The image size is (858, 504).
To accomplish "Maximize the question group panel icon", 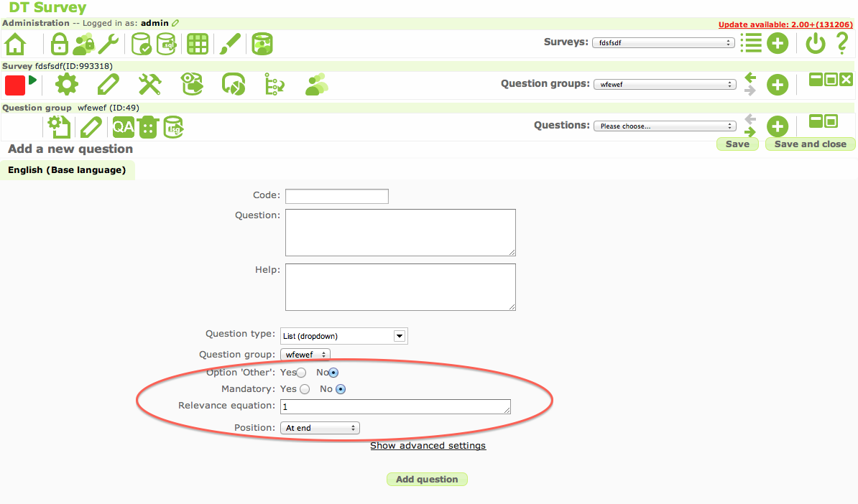I will (831, 121).
